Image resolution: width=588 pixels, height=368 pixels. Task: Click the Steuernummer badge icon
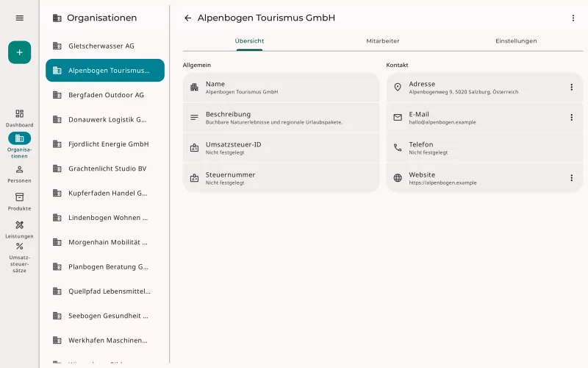coord(194,178)
